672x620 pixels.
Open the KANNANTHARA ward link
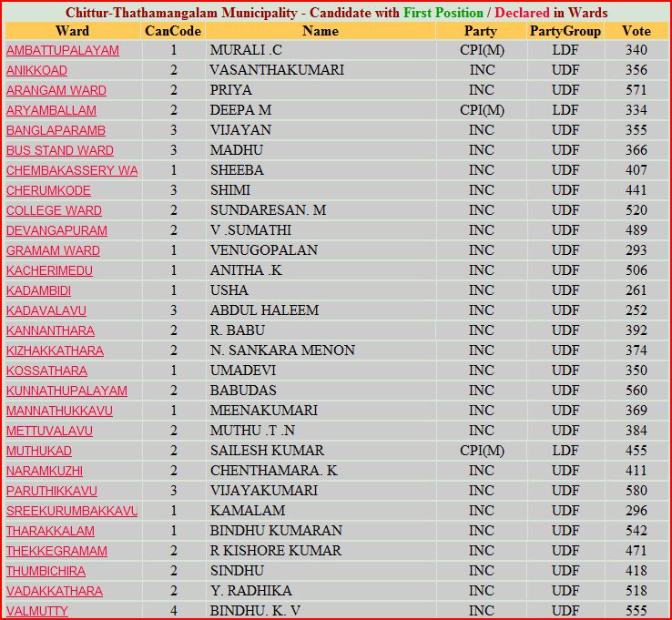click(50, 330)
